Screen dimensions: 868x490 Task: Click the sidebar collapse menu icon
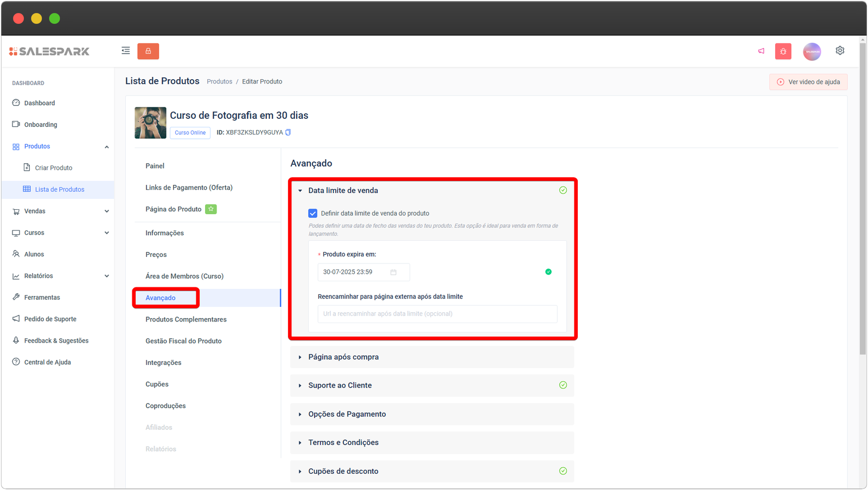[125, 51]
